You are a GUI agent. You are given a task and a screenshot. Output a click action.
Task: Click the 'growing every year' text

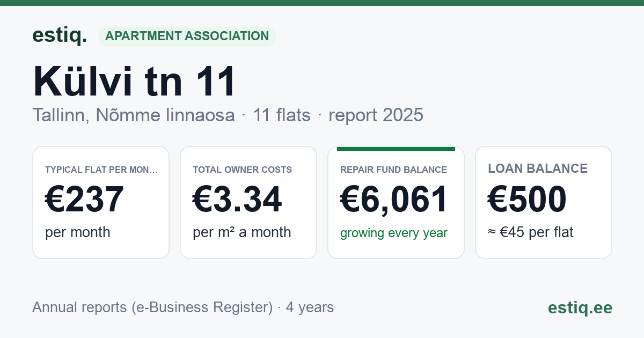tap(394, 233)
